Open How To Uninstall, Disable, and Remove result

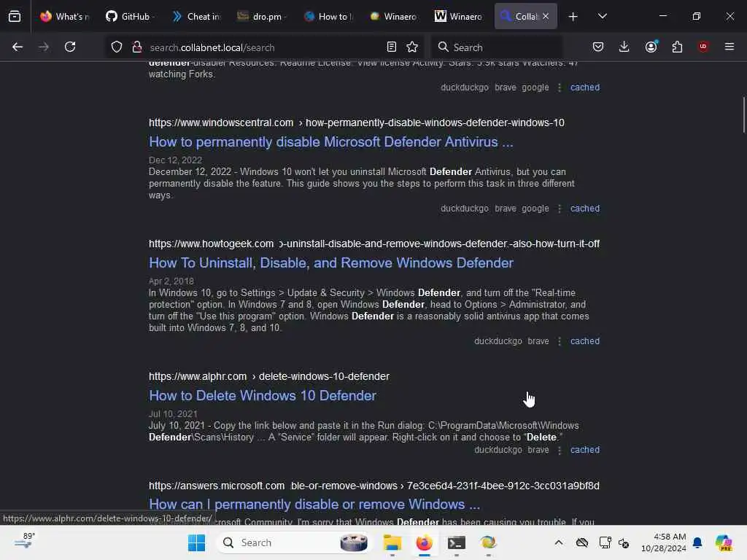point(331,262)
